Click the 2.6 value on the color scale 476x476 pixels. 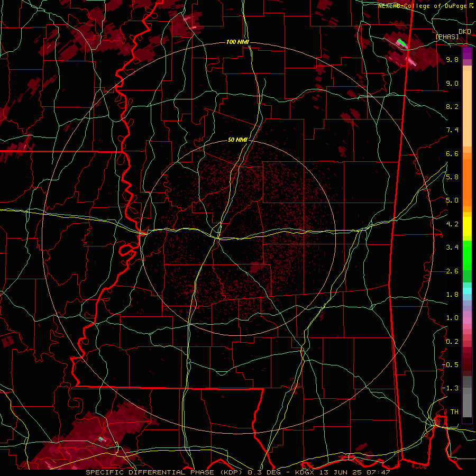coord(452,271)
